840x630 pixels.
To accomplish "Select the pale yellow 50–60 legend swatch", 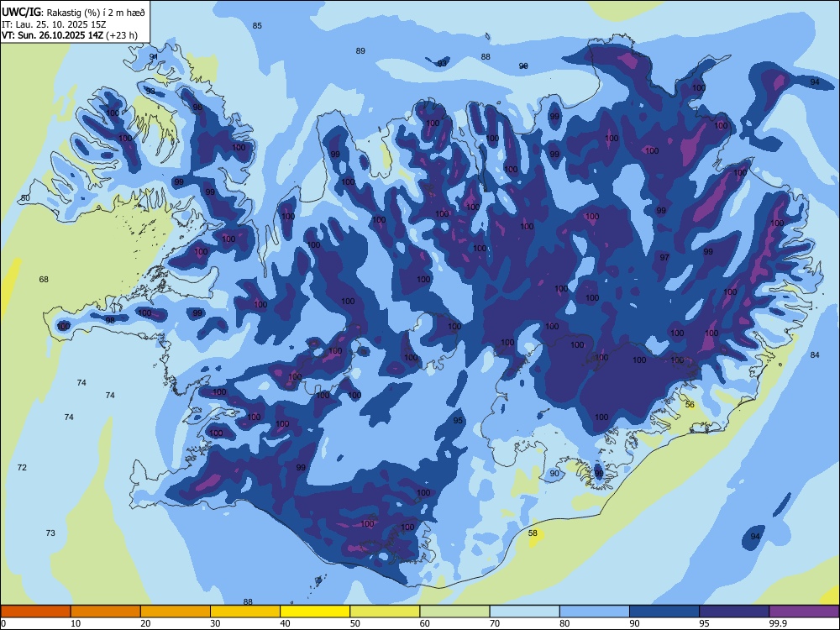I will 385,612.
